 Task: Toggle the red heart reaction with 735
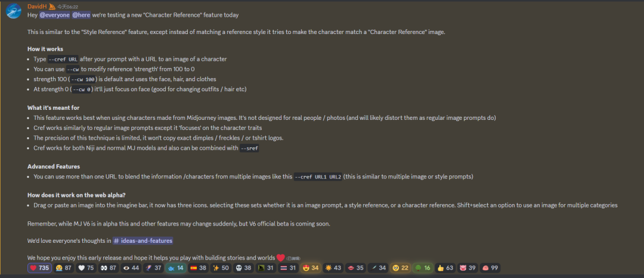coord(39,268)
